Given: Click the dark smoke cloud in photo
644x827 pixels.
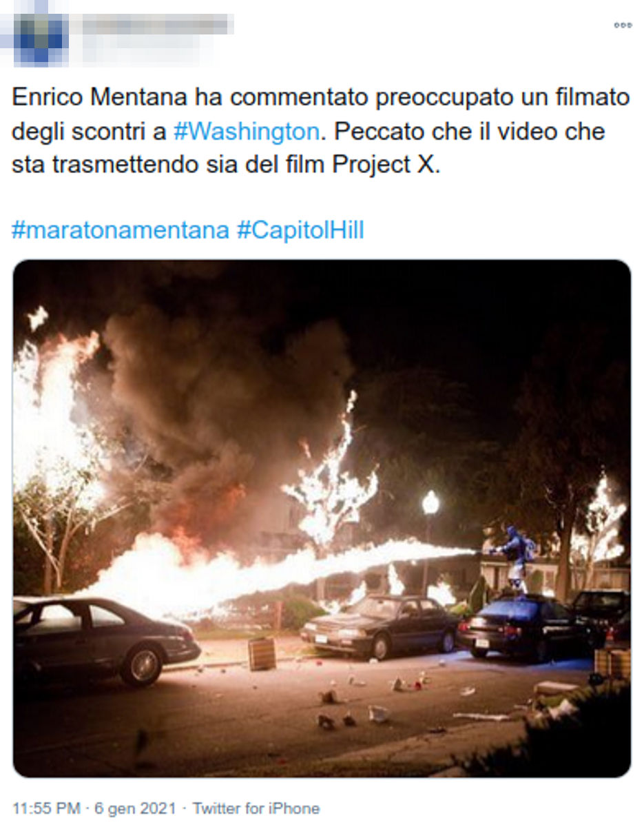Looking at the screenshot, I should click(227, 413).
